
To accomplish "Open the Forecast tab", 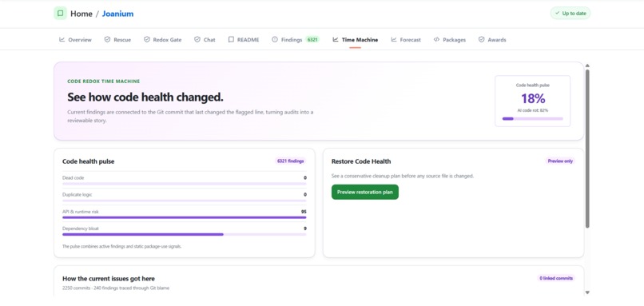I will coord(406,40).
